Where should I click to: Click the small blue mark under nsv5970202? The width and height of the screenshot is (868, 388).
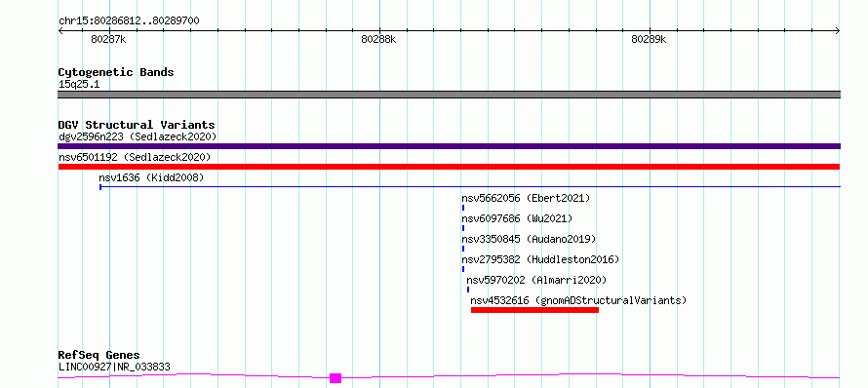coord(468,290)
